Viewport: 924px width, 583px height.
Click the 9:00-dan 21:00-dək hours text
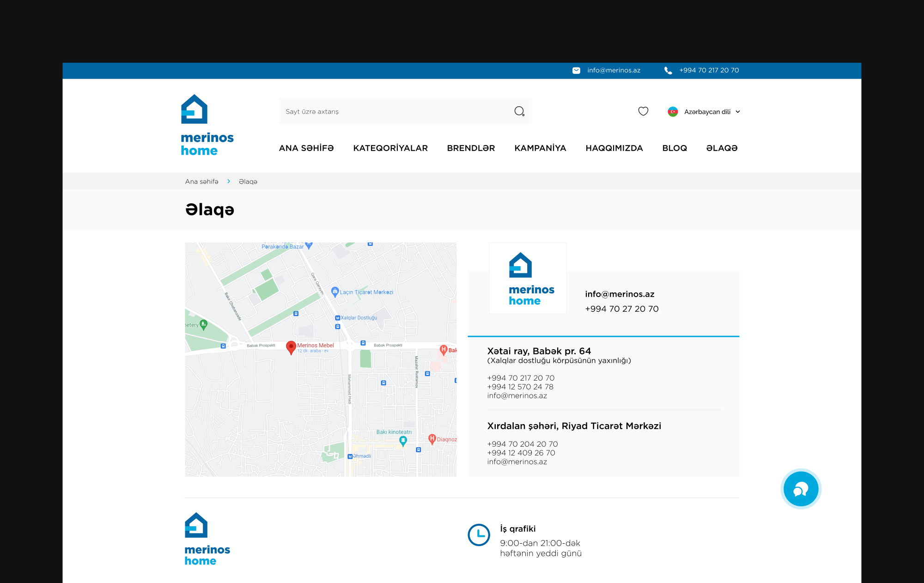[x=540, y=543]
